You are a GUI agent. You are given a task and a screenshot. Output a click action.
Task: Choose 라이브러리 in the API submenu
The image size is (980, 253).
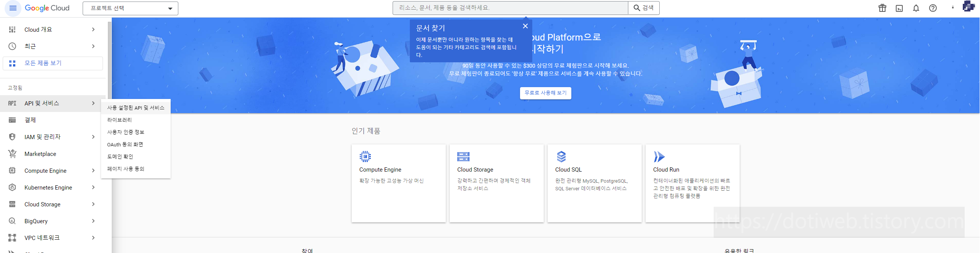tap(136, 120)
